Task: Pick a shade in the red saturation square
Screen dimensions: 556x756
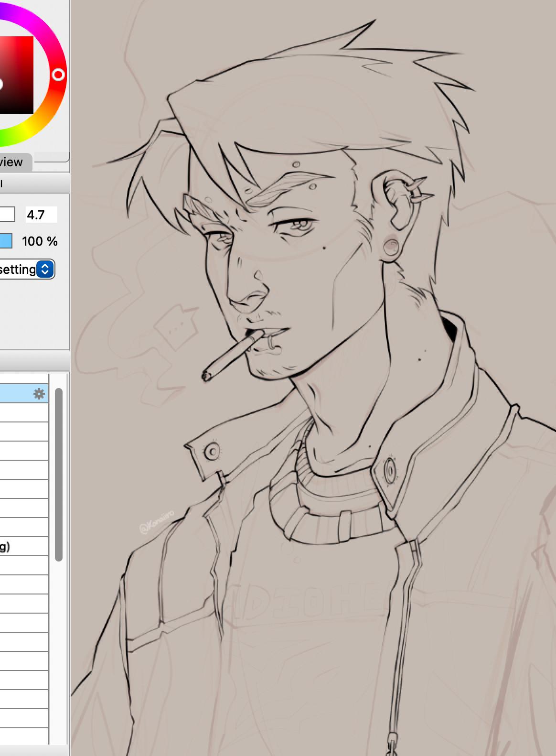Action: point(16,75)
